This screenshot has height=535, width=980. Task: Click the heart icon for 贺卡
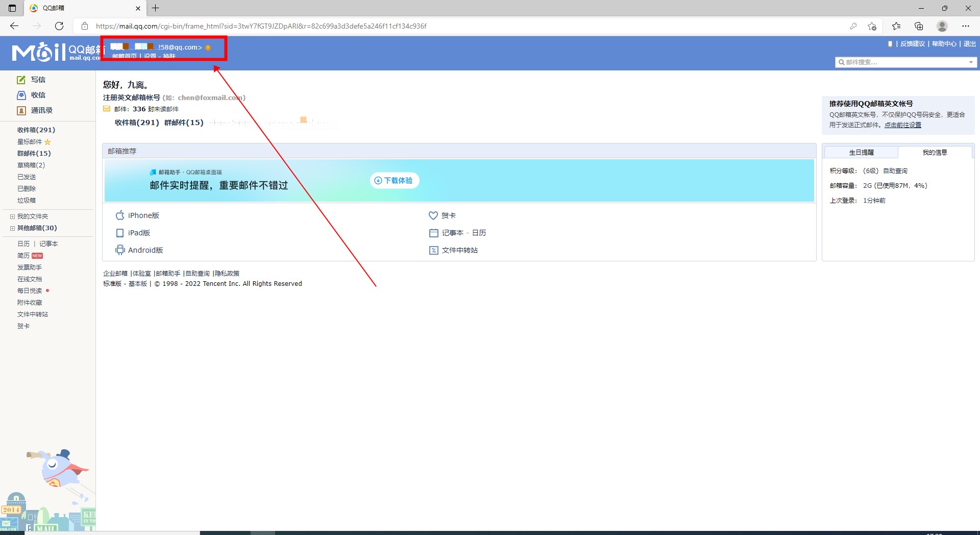click(433, 215)
